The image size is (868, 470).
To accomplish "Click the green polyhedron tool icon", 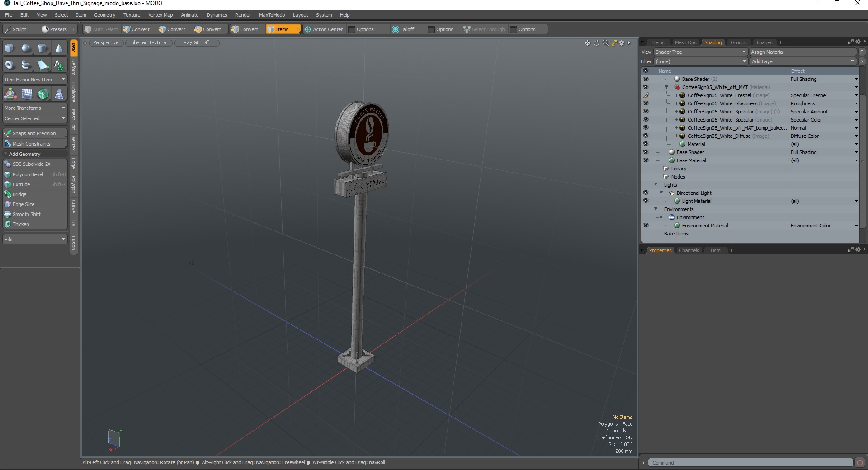I will (x=43, y=94).
